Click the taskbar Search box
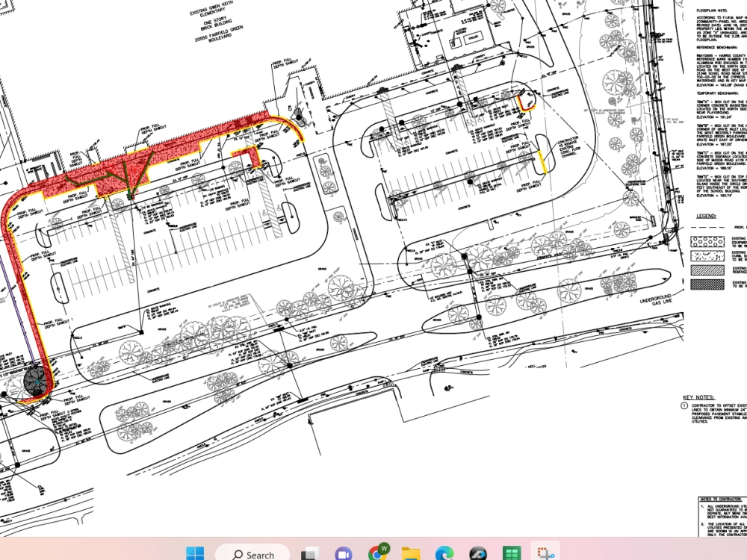 tap(252, 553)
